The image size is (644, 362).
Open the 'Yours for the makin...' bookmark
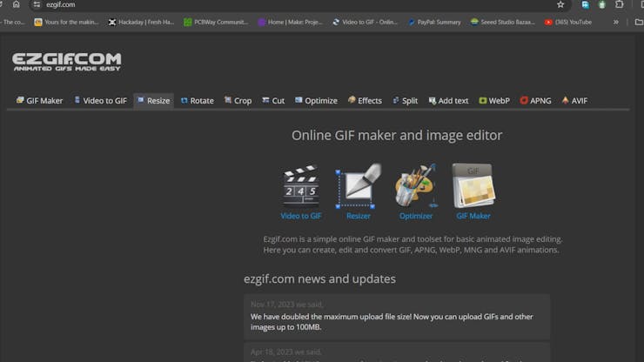click(66, 22)
